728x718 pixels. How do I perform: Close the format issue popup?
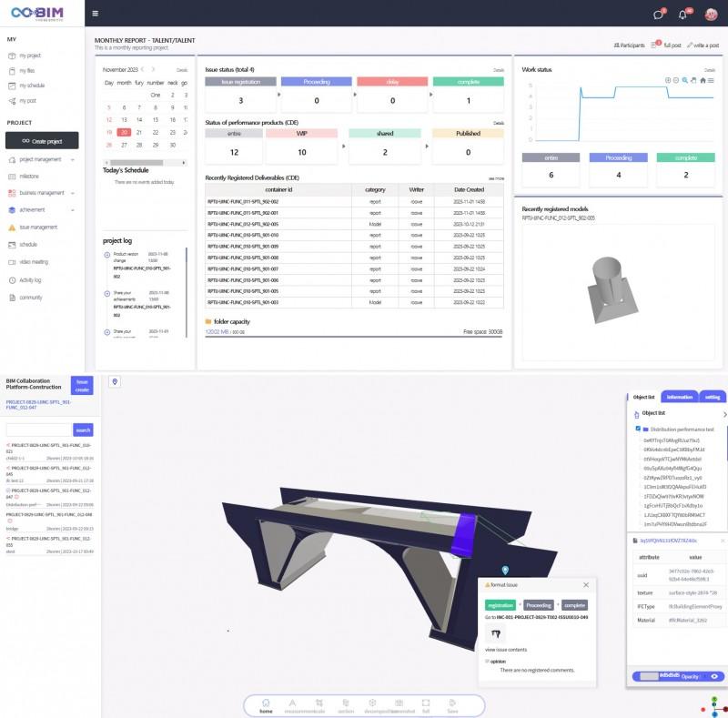(586, 585)
